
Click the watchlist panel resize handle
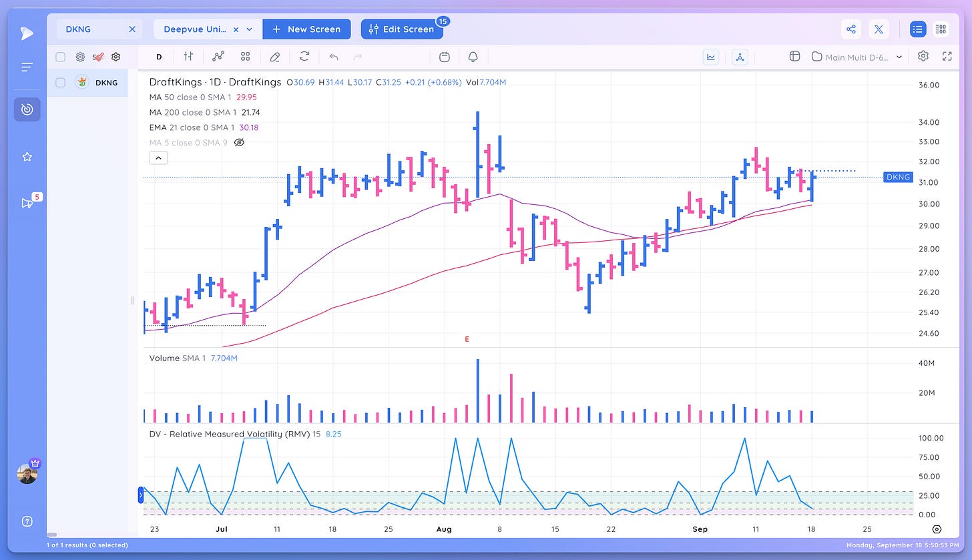pyautogui.click(x=132, y=300)
